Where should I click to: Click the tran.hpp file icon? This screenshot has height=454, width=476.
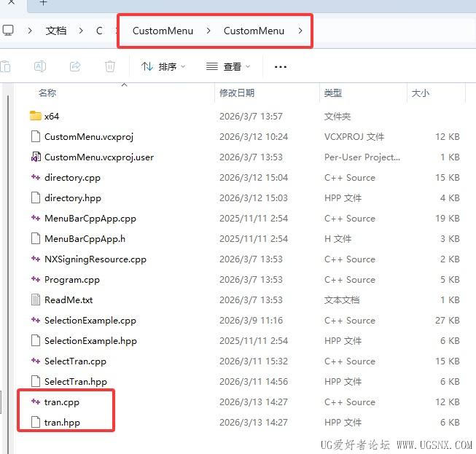[36, 422]
